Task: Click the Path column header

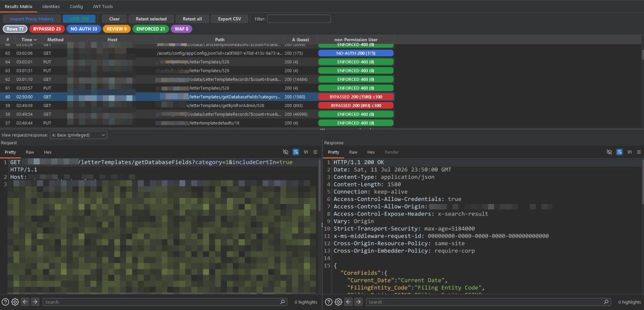Action: 219,40
